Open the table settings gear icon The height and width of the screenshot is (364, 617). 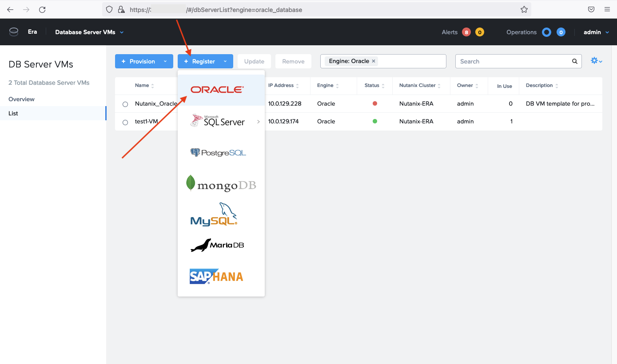(x=594, y=61)
